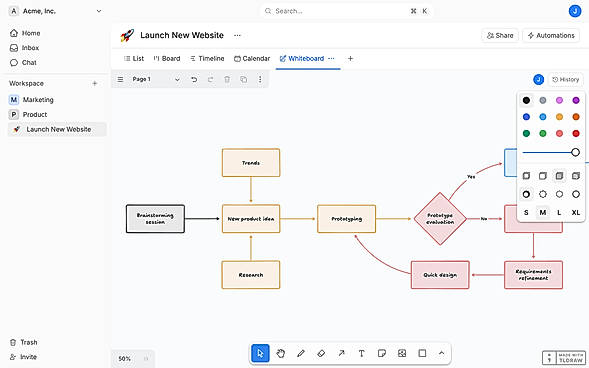The image size is (589, 368).
Task: Switch to the Hand pan tool
Action: pos(281,353)
